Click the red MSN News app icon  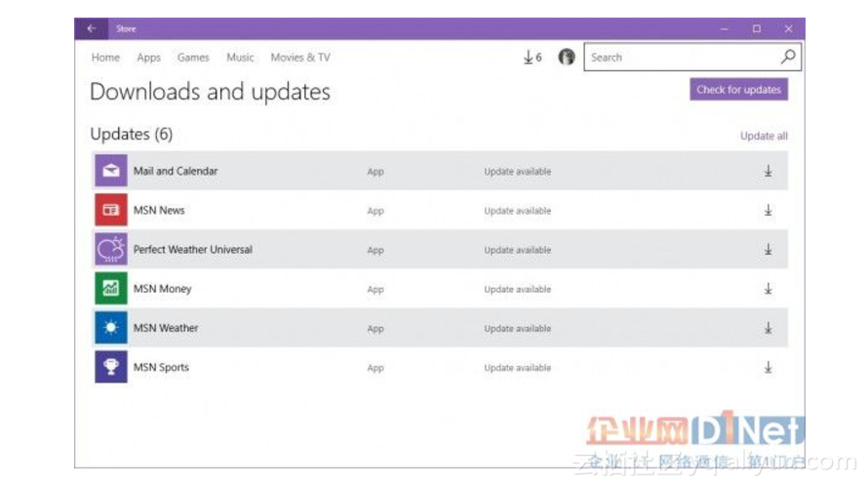click(111, 210)
